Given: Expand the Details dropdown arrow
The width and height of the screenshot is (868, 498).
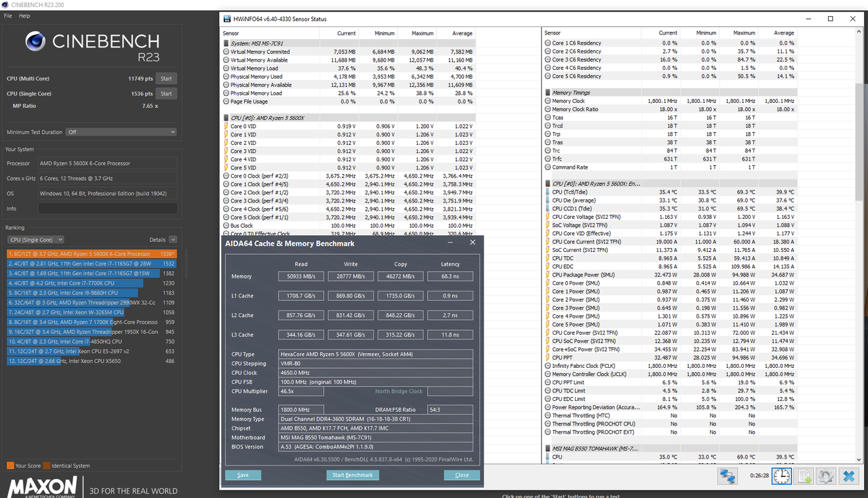Looking at the screenshot, I should click(173, 240).
